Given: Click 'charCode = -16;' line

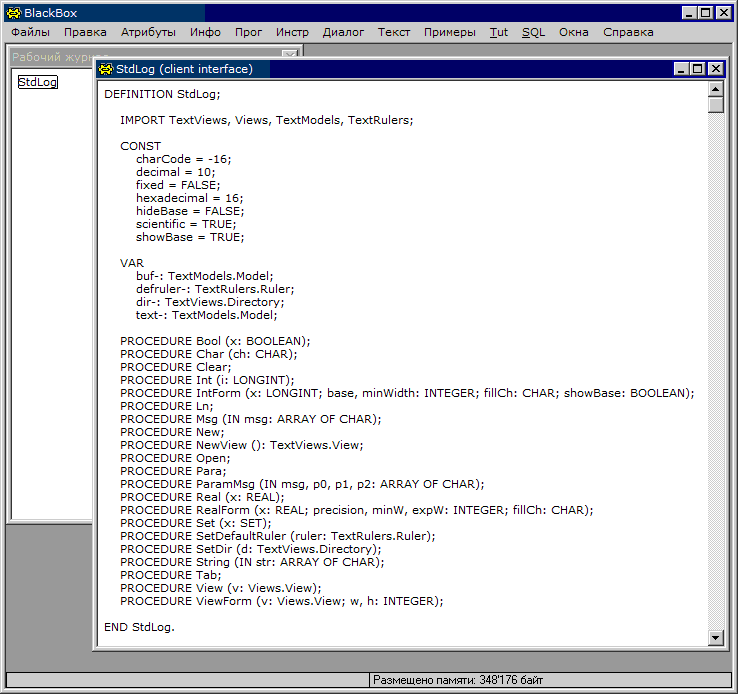Looking at the screenshot, I should 184,159.
